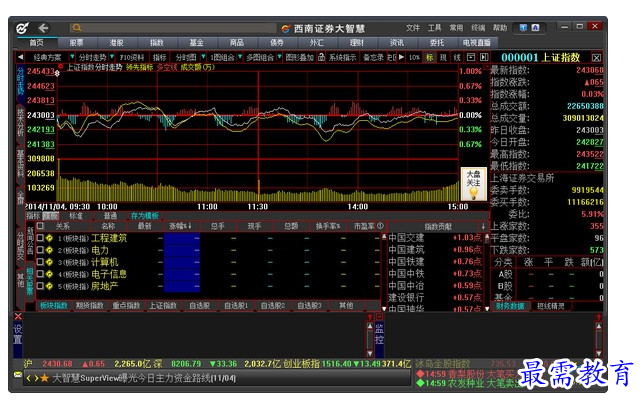Open the 新闻公告 vertical side tab

pos(30,242)
